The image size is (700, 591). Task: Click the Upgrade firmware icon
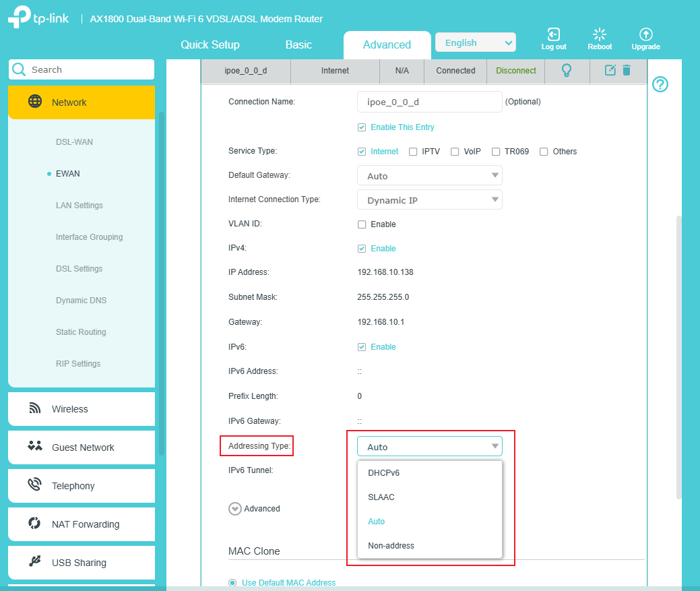[645, 35]
